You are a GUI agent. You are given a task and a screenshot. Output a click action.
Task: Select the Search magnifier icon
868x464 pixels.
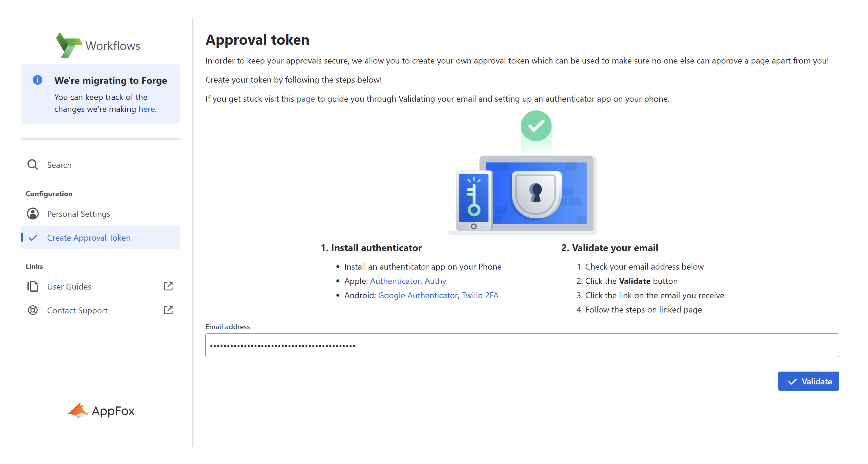tap(33, 165)
